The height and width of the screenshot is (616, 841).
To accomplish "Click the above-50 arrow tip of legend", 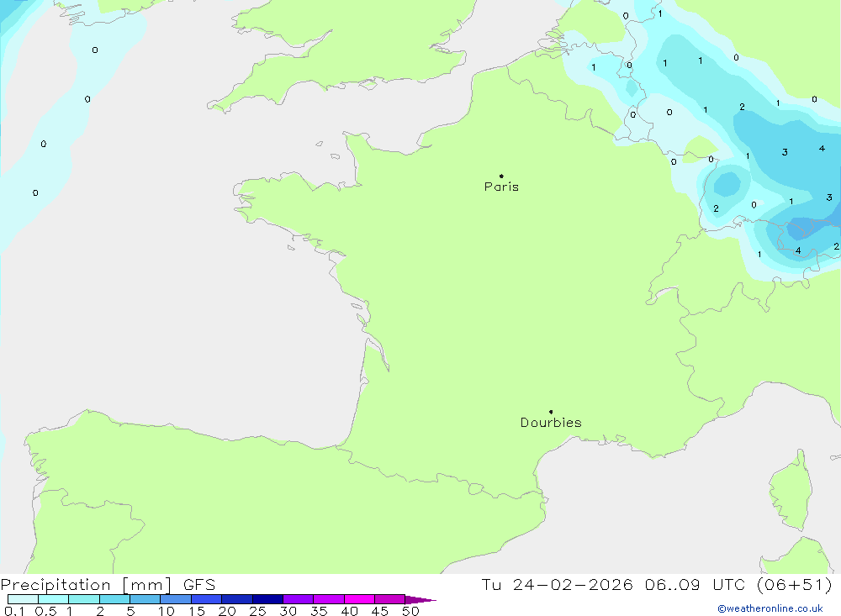I will [x=421, y=599].
